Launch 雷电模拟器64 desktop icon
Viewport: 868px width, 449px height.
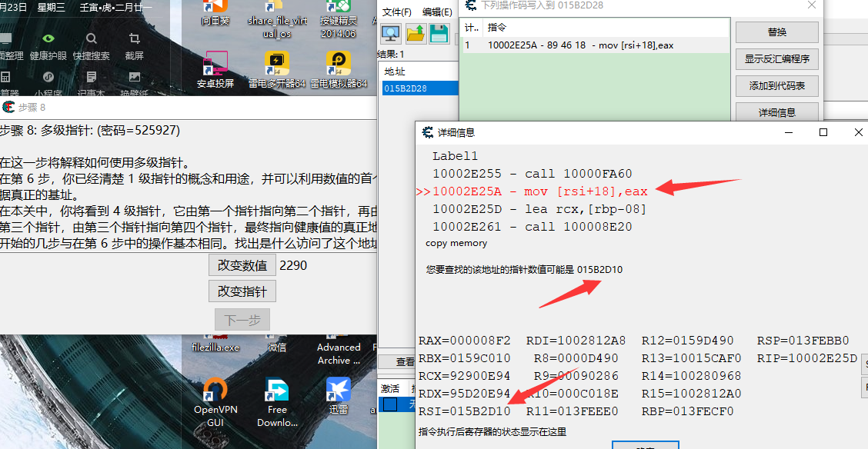coord(339,70)
